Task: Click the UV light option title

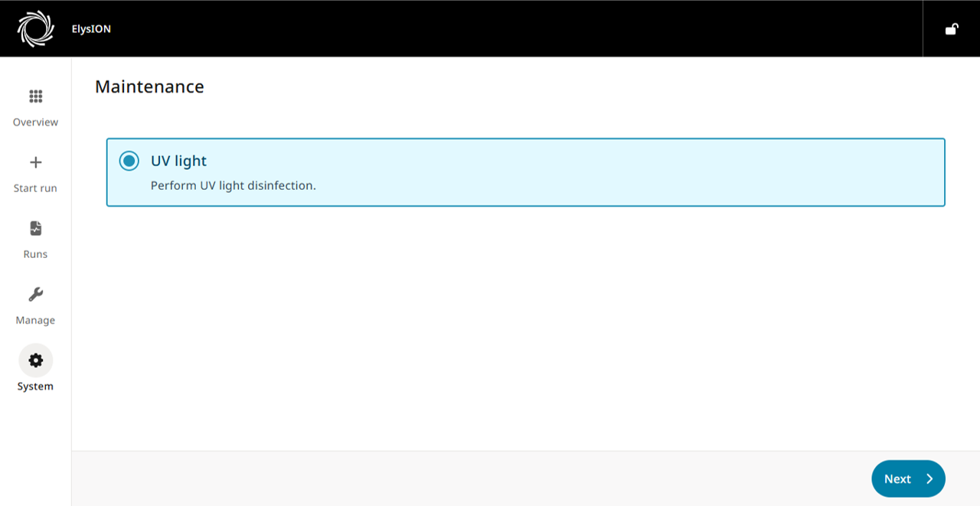Action: pos(179,161)
